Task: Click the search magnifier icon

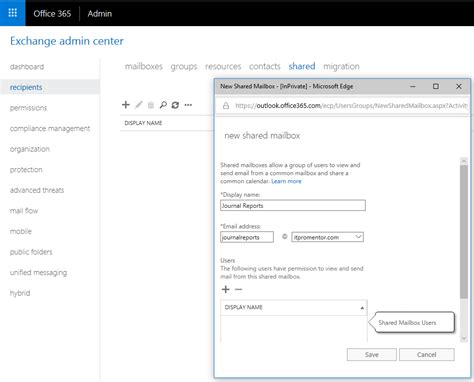Action: click(163, 105)
